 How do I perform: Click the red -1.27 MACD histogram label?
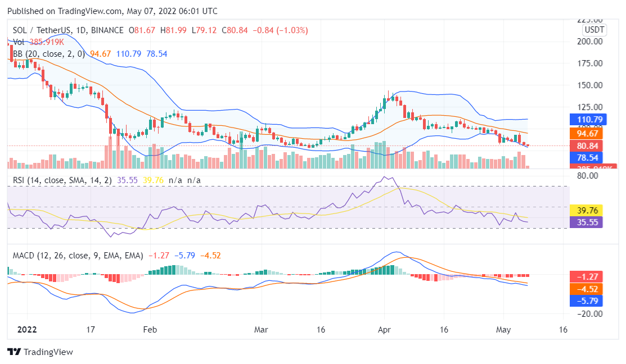click(x=587, y=276)
